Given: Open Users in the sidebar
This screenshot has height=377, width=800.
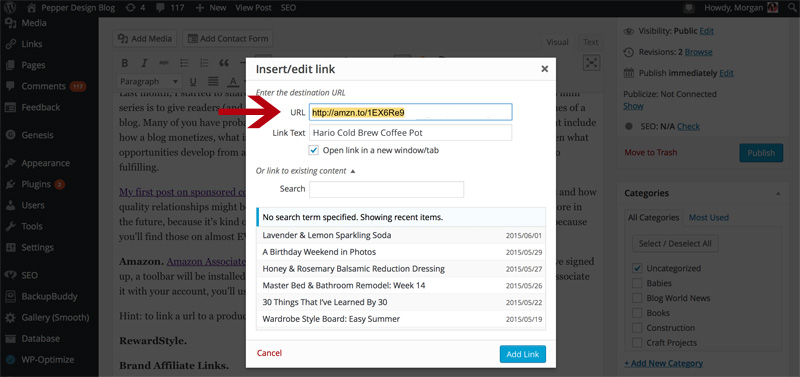Looking at the screenshot, I should (x=33, y=205).
